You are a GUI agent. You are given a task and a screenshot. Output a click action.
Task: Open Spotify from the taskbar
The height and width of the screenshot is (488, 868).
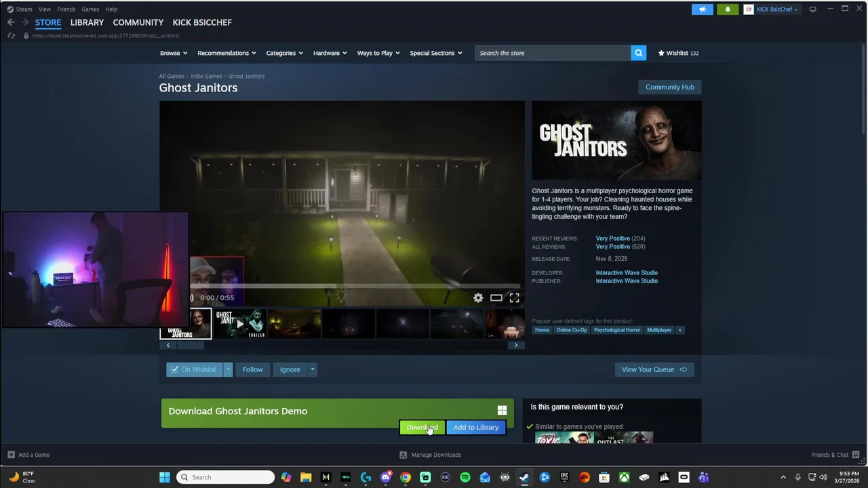pos(465,477)
